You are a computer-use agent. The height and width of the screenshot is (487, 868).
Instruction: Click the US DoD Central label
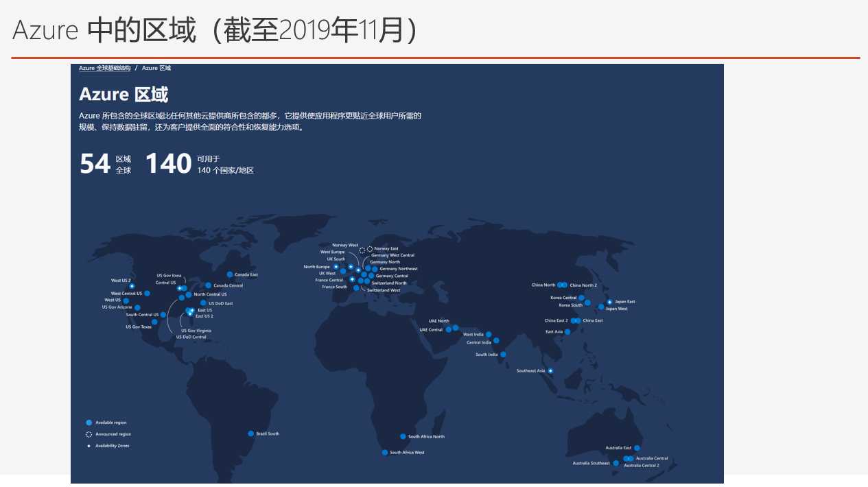click(191, 337)
